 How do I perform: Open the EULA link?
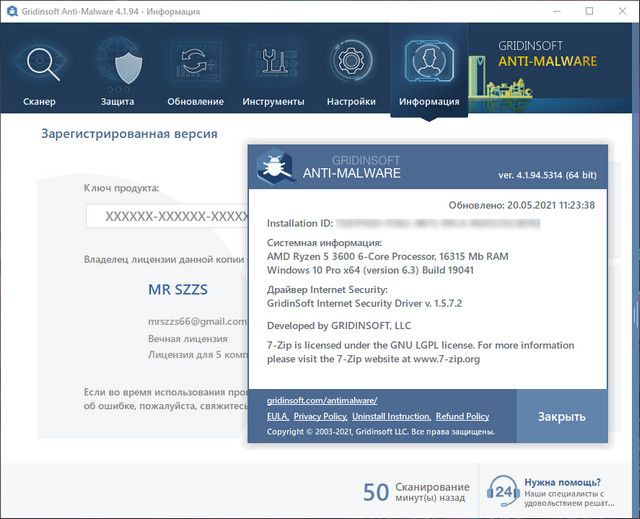[277, 416]
